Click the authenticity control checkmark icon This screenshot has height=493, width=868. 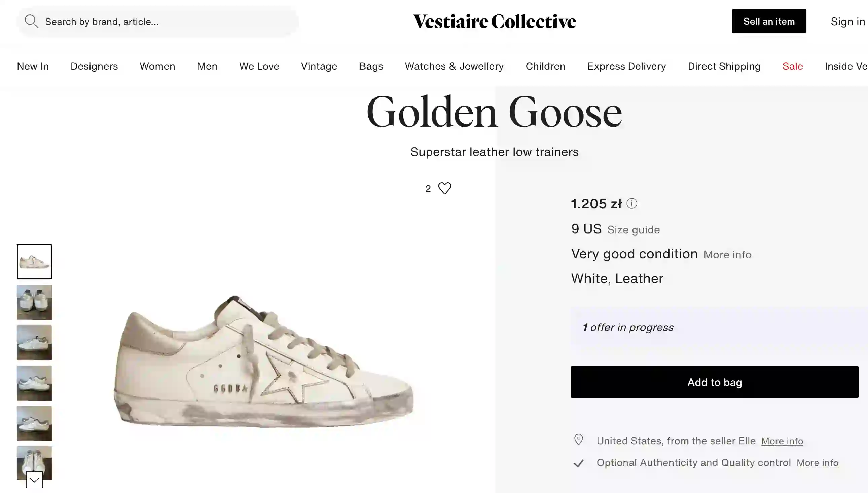pos(579,463)
